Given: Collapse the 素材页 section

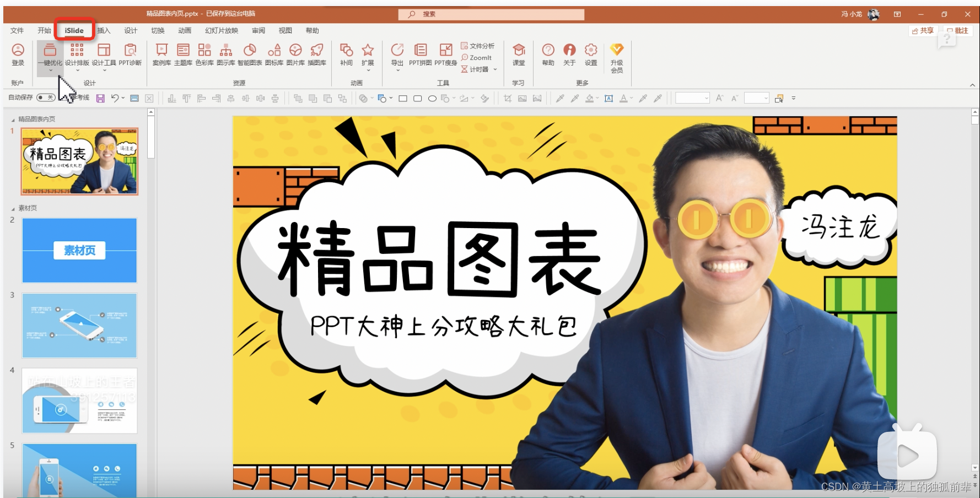Looking at the screenshot, I should (x=13, y=209).
